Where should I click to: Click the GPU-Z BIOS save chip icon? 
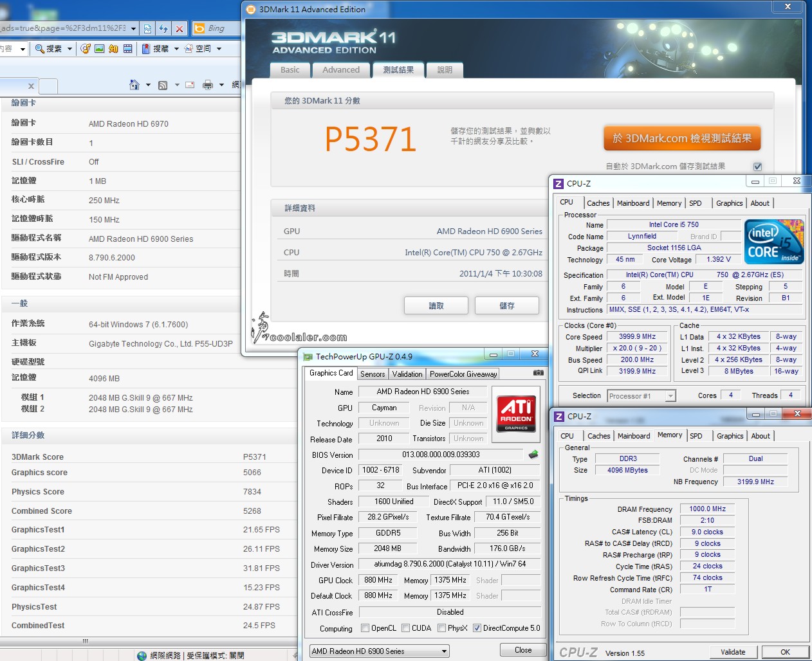pyautogui.click(x=533, y=455)
